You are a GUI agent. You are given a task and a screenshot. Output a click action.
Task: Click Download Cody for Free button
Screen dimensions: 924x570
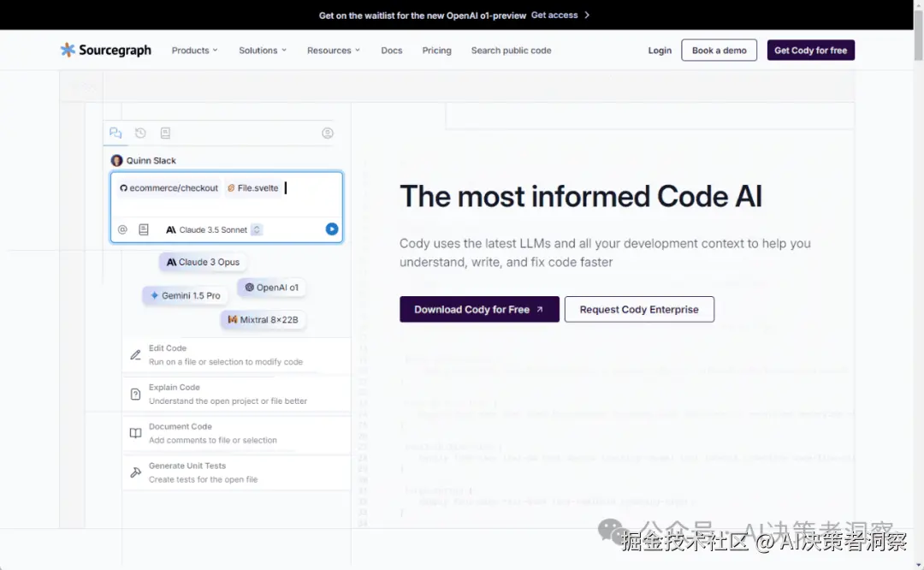coord(479,310)
